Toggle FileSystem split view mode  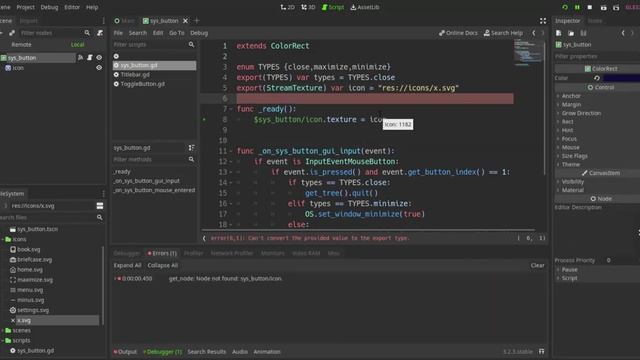100,206
